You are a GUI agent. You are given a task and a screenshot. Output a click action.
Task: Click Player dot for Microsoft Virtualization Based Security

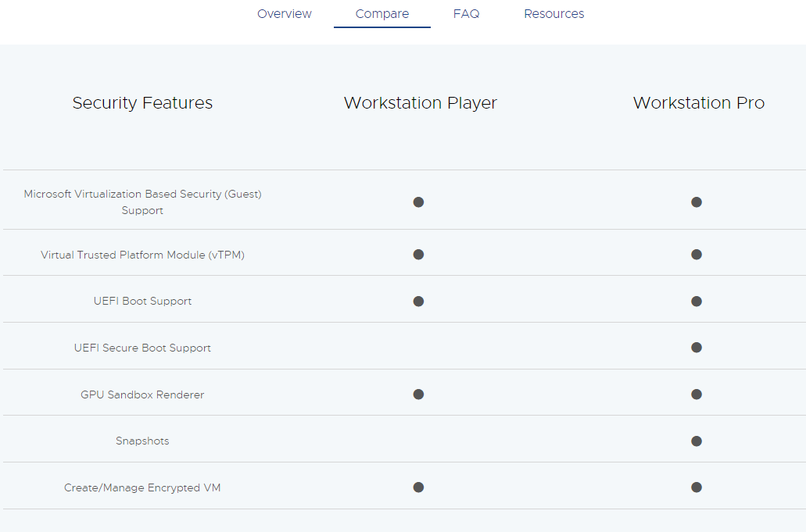[x=418, y=202]
